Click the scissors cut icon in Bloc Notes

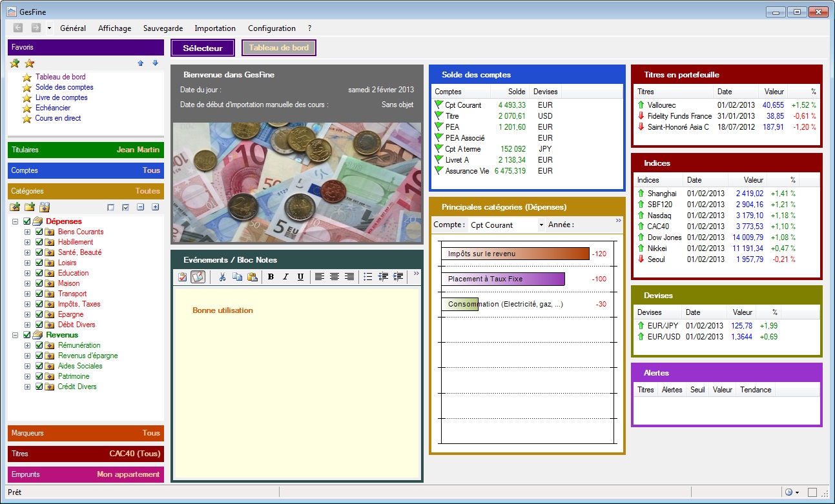point(222,277)
